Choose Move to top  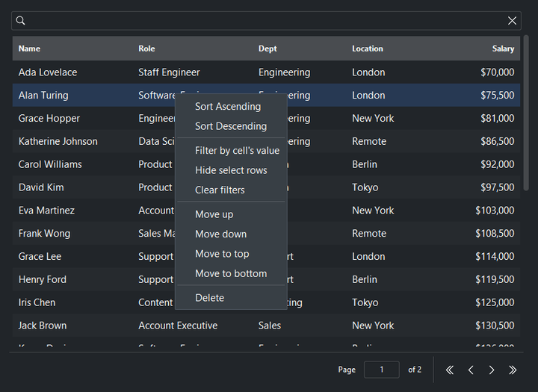[231, 254]
